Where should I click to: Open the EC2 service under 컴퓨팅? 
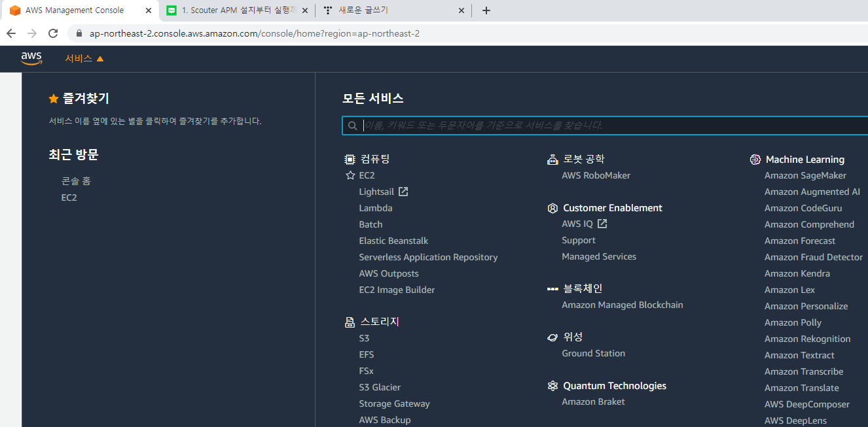[367, 175]
